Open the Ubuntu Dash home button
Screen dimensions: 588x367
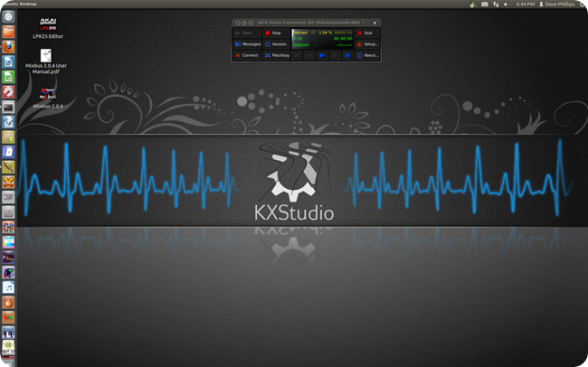8,17
